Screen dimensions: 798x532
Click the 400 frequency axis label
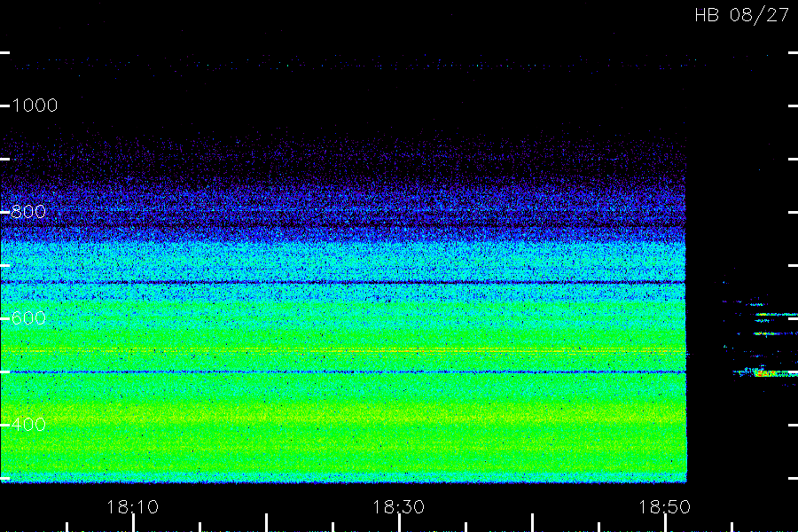pos(28,425)
